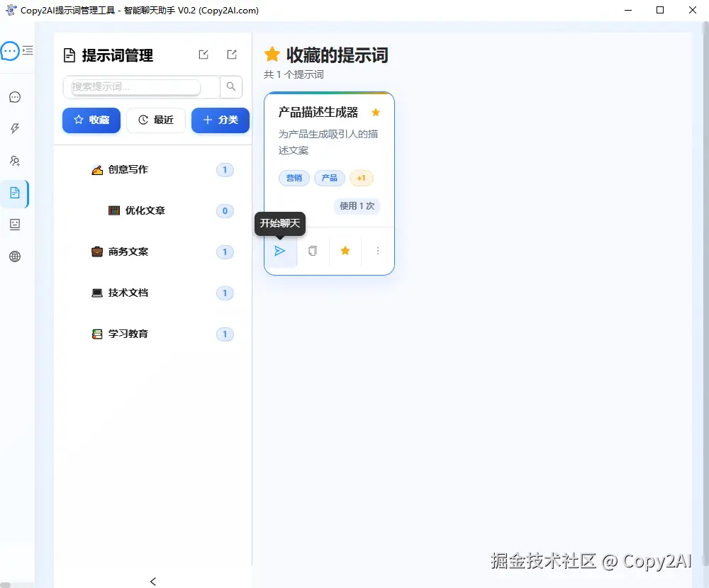This screenshot has height=588, width=709.
Task: Click the Copy2AI chat bubble logo icon
Action: (9, 51)
